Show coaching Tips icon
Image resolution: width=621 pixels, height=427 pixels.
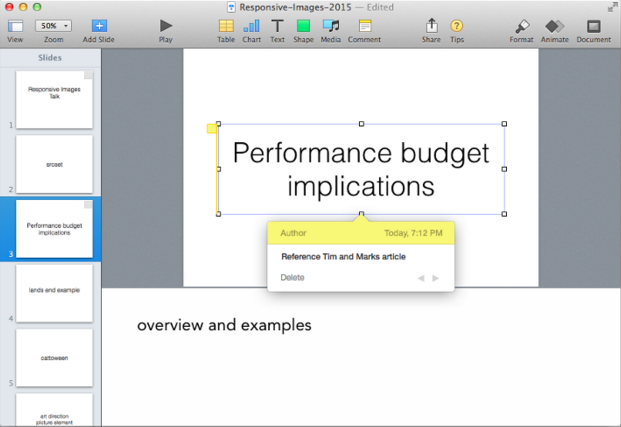[x=457, y=26]
